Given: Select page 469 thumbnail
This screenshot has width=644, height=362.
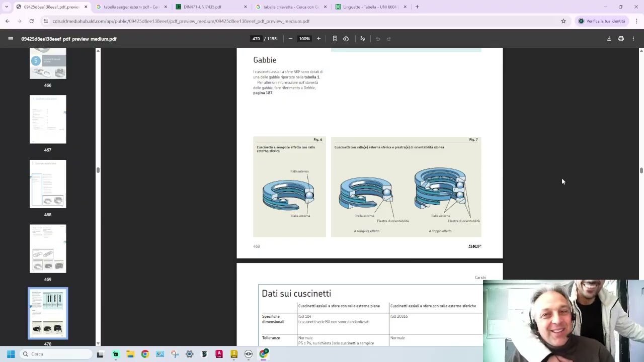Looking at the screenshot, I should (x=48, y=249).
